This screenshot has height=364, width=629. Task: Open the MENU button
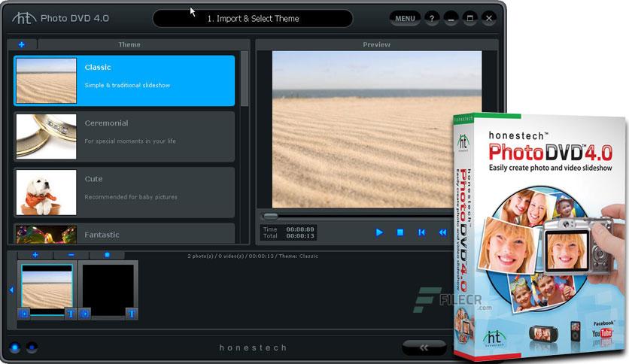pos(405,19)
